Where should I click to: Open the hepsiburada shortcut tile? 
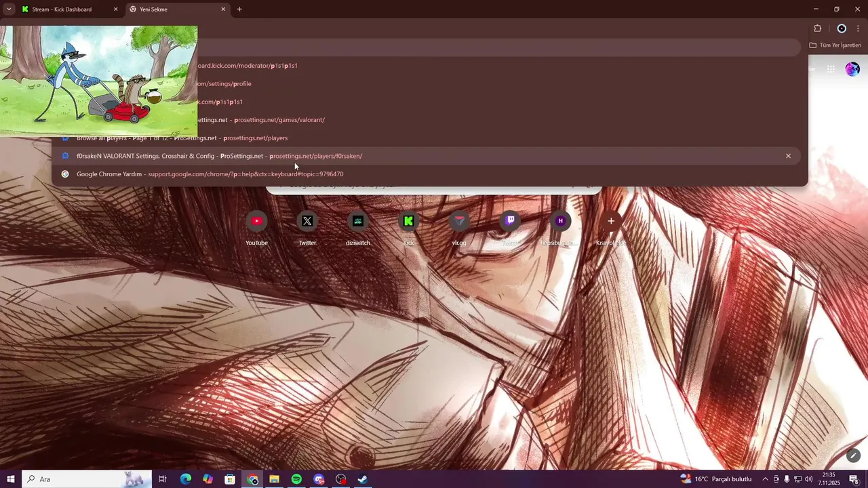[560, 228]
